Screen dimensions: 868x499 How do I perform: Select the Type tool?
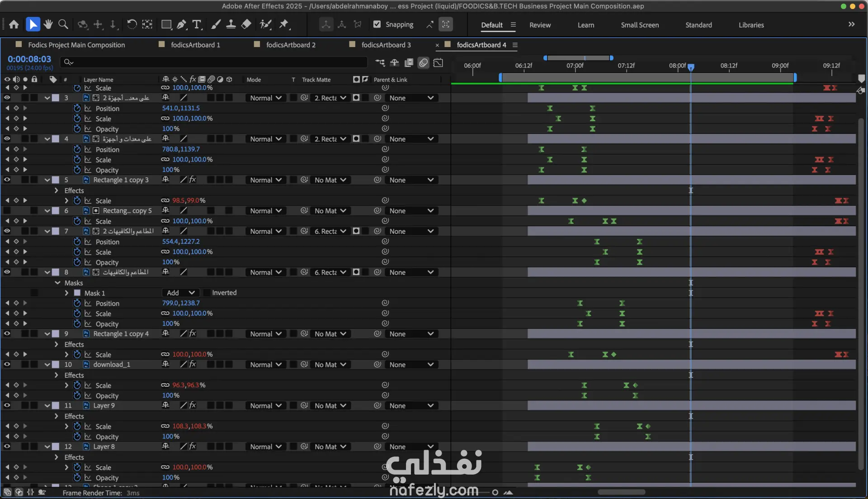[197, 24]
